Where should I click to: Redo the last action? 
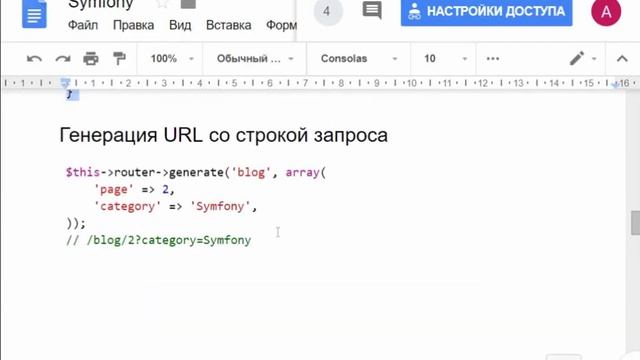[63, 59]
